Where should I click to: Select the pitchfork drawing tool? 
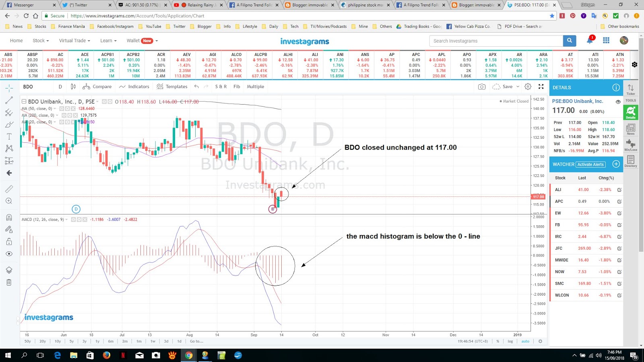pyautogui.click(x=9, y=112)
